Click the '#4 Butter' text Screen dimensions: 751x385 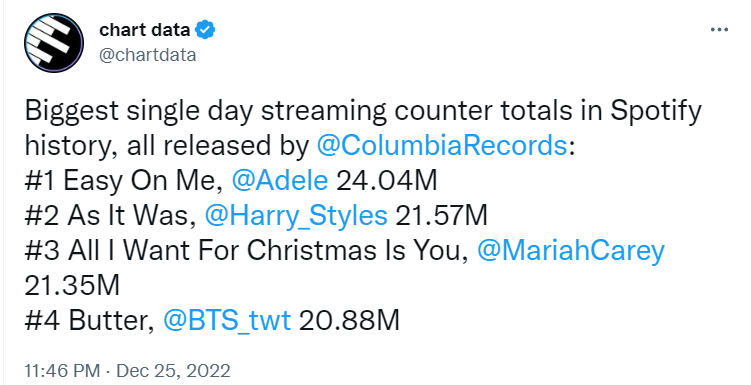[x=89, y=320]
